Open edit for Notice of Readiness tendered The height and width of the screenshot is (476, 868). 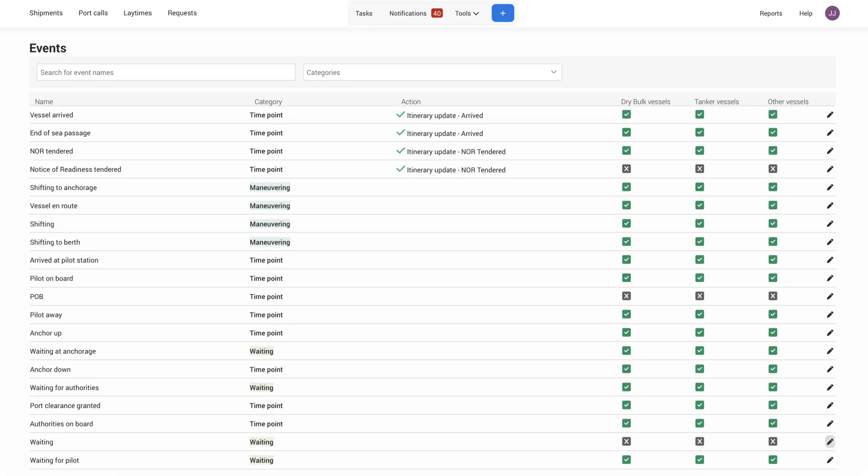coord(830,169)
